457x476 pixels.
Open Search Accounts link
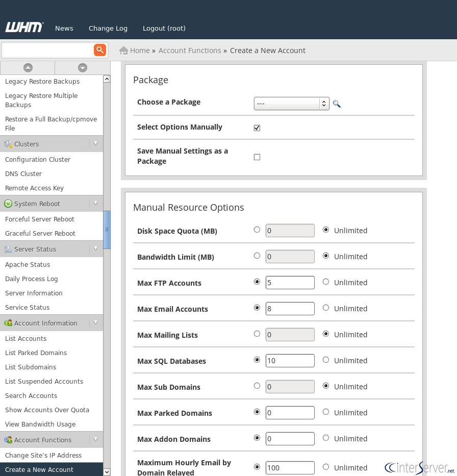[x=31, y=395]
